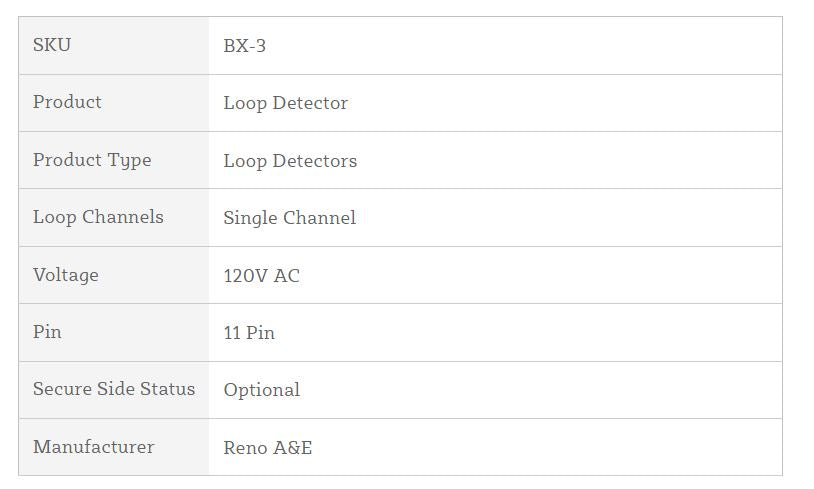
Task: Click the Product label cell
Action: 67,102
